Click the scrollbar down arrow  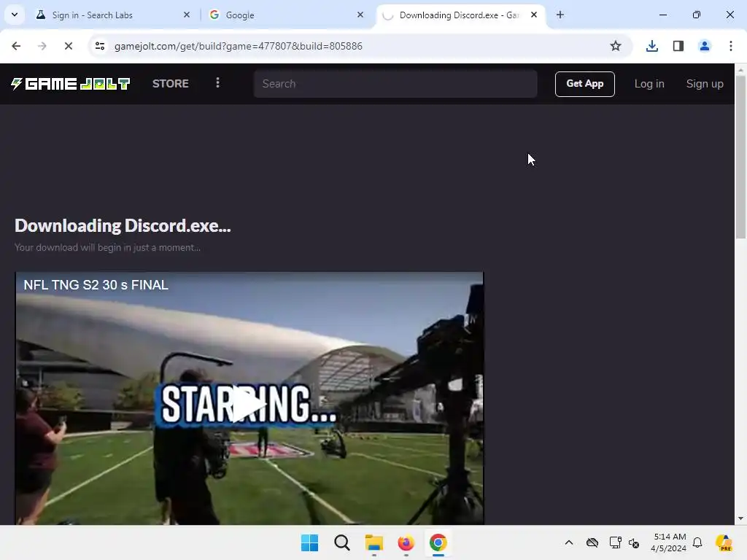pyautogui.click(x=740, y=518)
